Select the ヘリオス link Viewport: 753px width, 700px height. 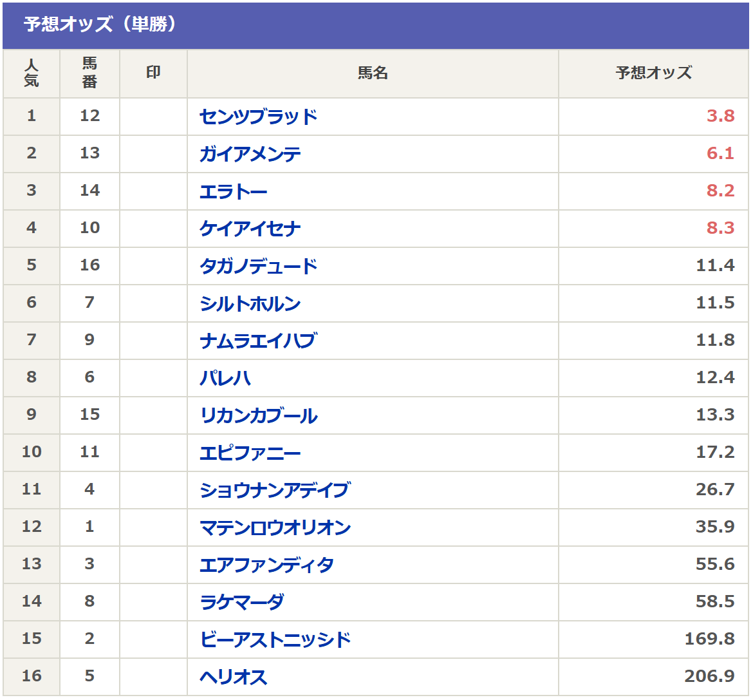coord(233,677)
